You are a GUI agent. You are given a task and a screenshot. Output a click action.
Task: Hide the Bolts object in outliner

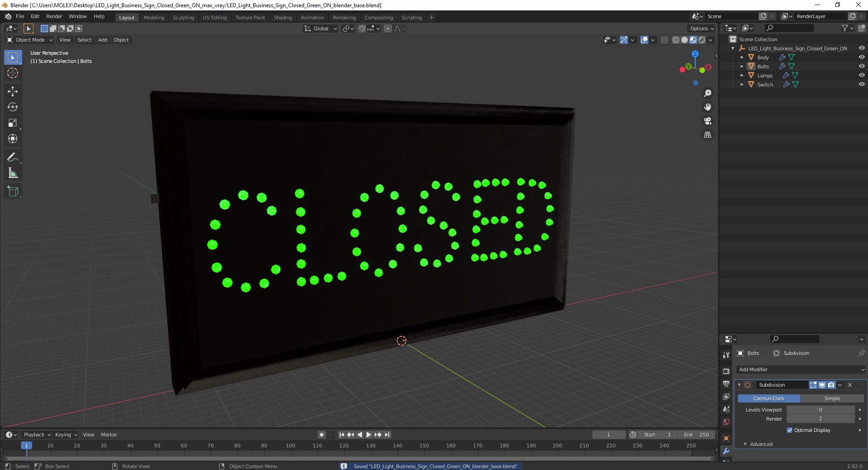(862, 67)
